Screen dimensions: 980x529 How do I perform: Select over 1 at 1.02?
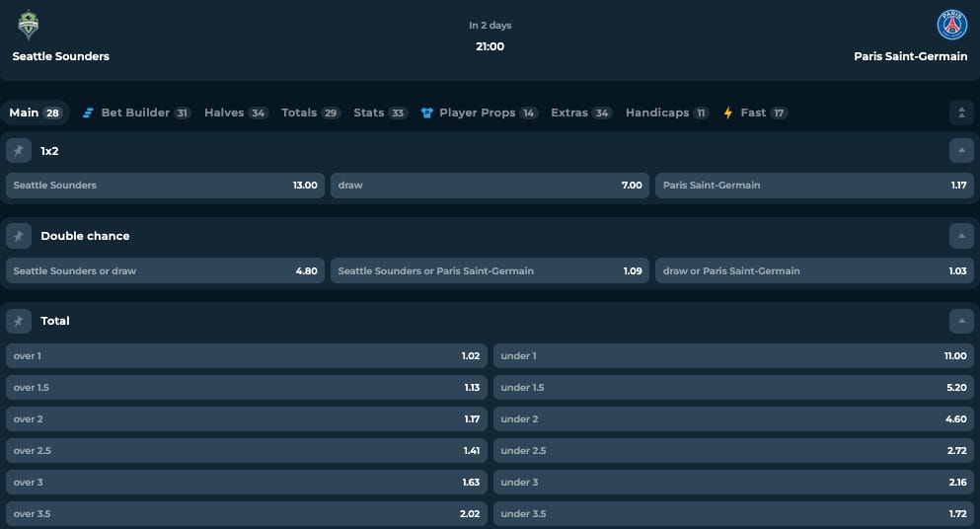(247, 356)
